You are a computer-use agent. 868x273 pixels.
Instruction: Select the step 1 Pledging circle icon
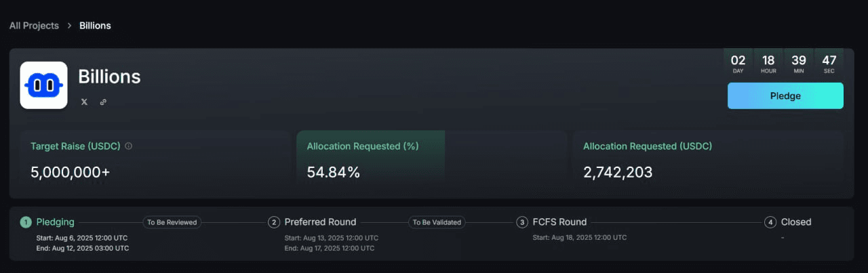pos(26,222)
